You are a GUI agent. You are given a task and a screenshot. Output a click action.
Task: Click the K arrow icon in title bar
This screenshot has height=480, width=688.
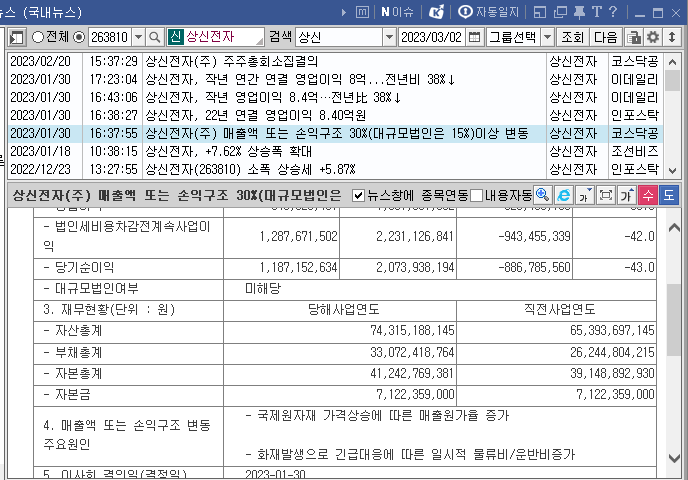point(436,12)
